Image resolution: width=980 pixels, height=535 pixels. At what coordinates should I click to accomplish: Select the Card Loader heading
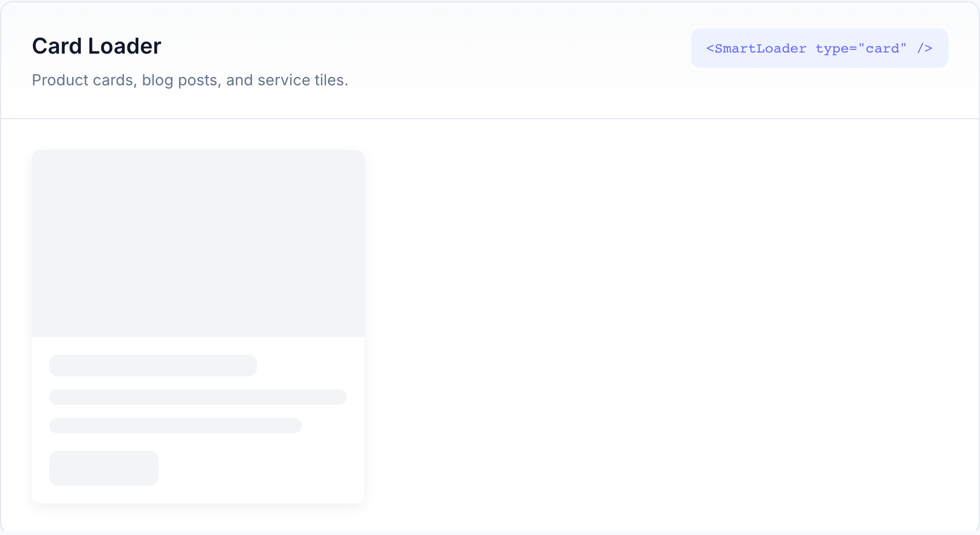(x=97, y=46)
